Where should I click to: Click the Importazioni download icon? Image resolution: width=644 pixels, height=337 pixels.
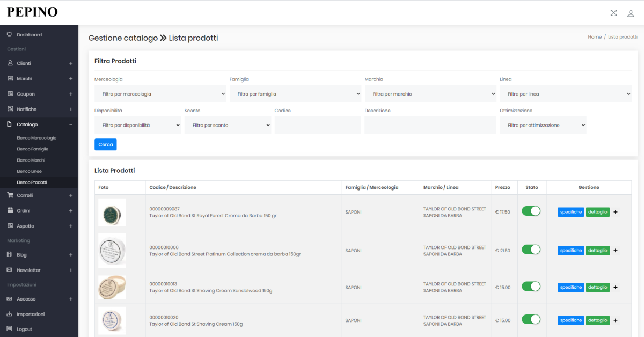point(10,314)
